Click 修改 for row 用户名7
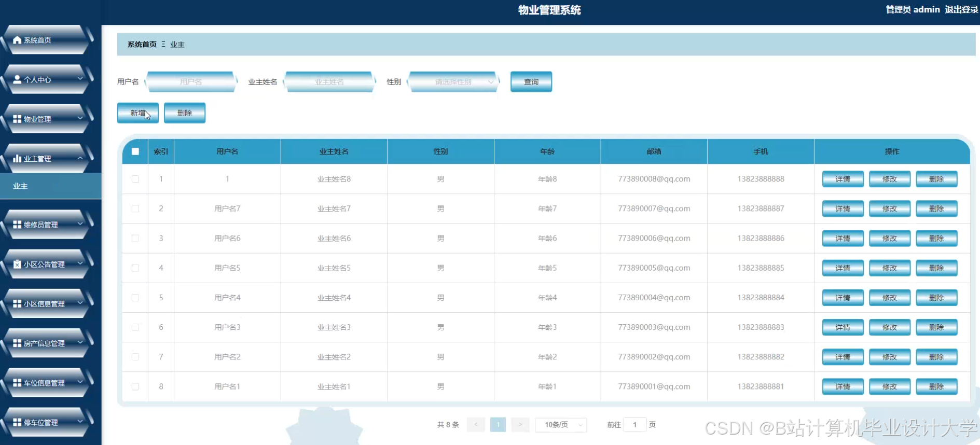The width and height of the screenshot is (980, 445). (890, 208)
